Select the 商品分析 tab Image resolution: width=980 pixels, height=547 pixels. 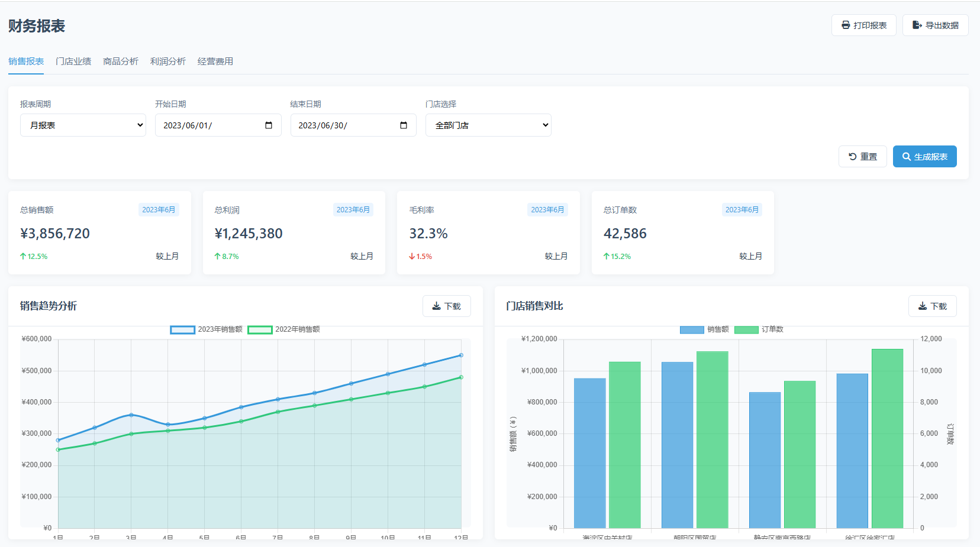(x=121, y=62)
